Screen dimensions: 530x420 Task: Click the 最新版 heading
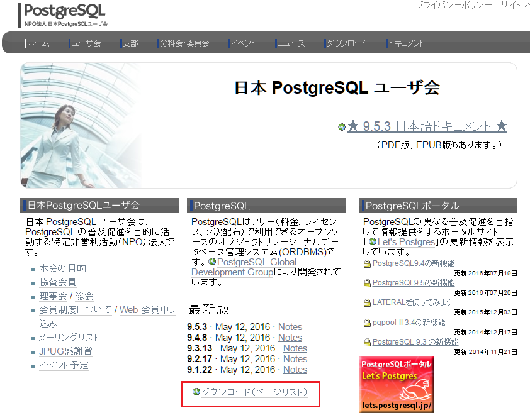[208, 309]
